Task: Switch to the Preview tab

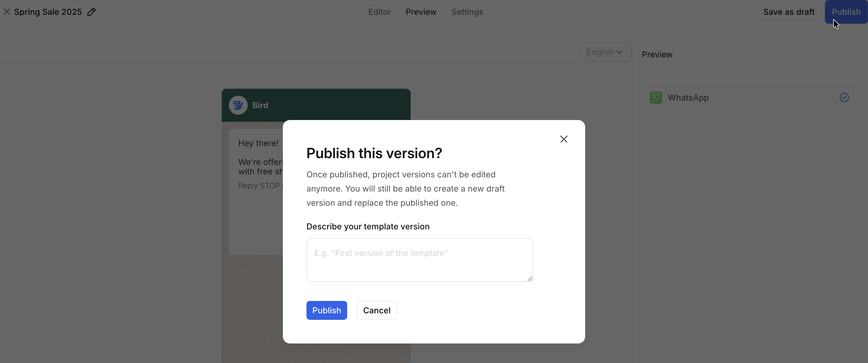Action: tap(421, 12)
